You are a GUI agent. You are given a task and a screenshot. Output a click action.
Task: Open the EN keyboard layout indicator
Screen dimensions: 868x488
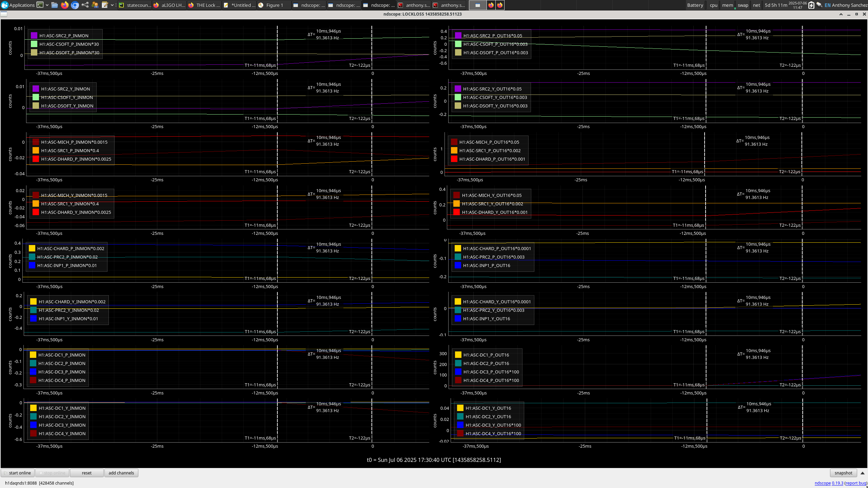[x=827, y=5]
